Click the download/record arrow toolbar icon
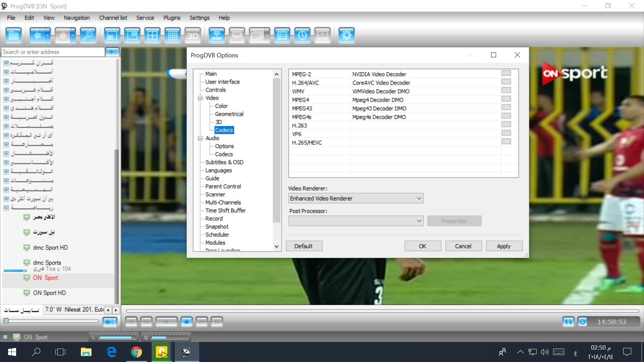Screen dimensions: 644x362 pyautogui.click(x=217, y=35)
